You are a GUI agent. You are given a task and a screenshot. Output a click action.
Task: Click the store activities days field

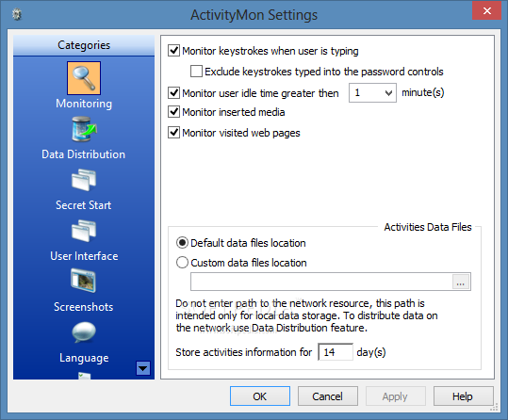pos(336,352)
